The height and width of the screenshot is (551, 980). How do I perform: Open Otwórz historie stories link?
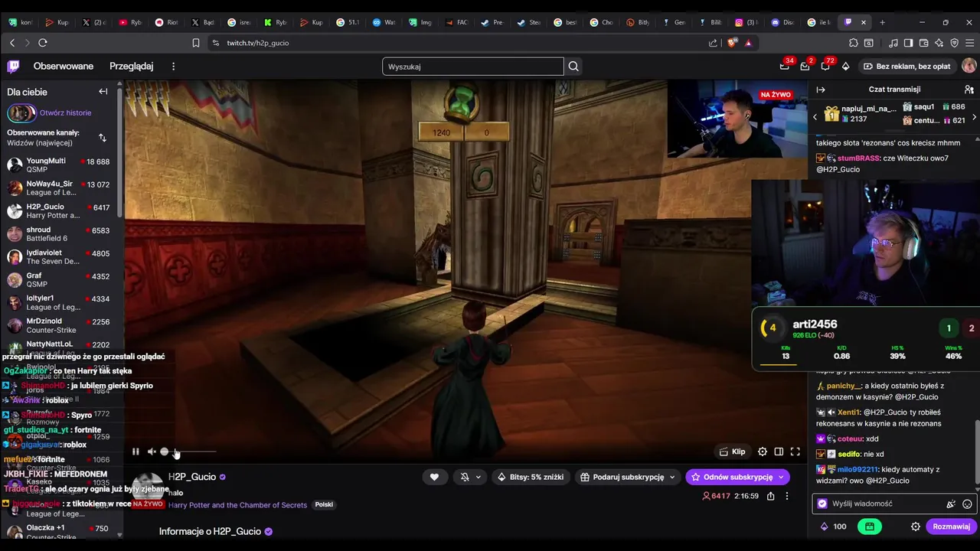65,112
